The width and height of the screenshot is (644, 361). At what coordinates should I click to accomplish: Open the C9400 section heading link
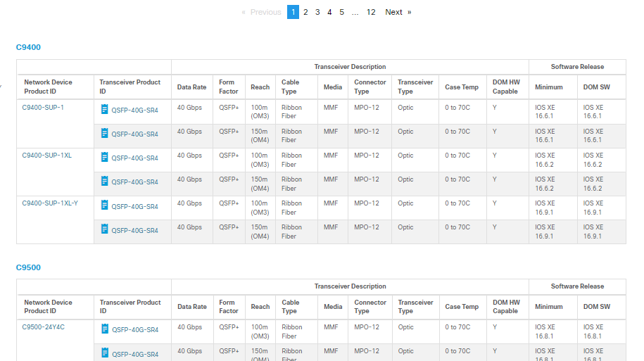pos(28,47)
